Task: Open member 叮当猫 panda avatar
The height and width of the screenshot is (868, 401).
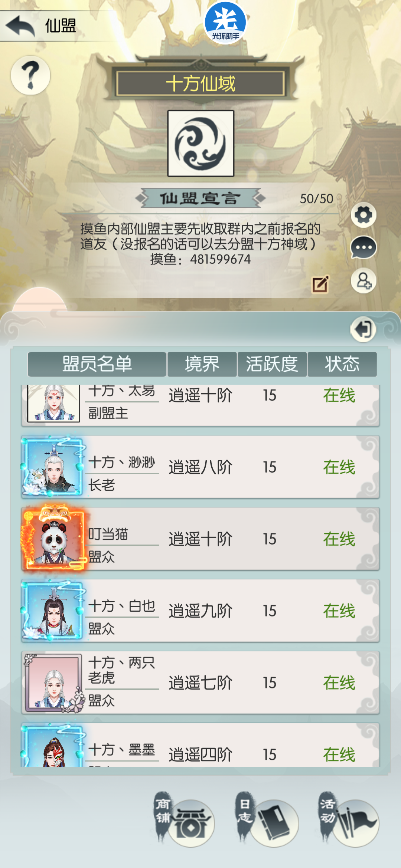Action: coord(54,539)
